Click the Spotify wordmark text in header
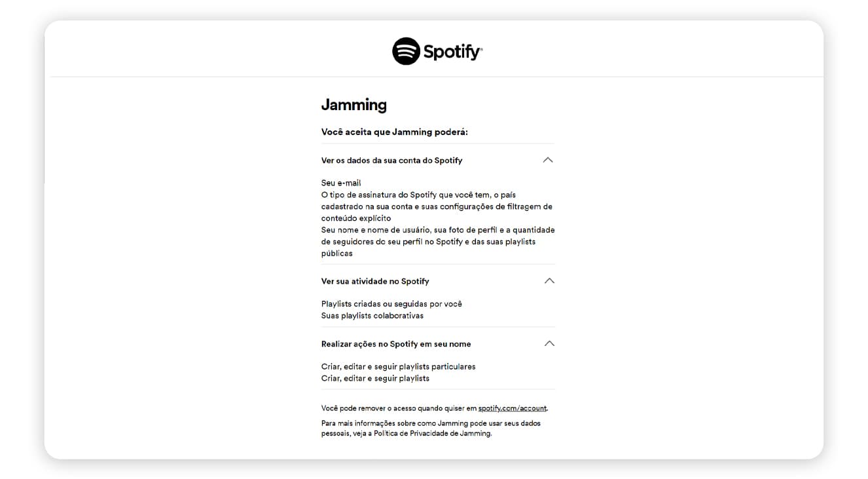The width and height of the screenshot is (868, 479). pos(453,52)
